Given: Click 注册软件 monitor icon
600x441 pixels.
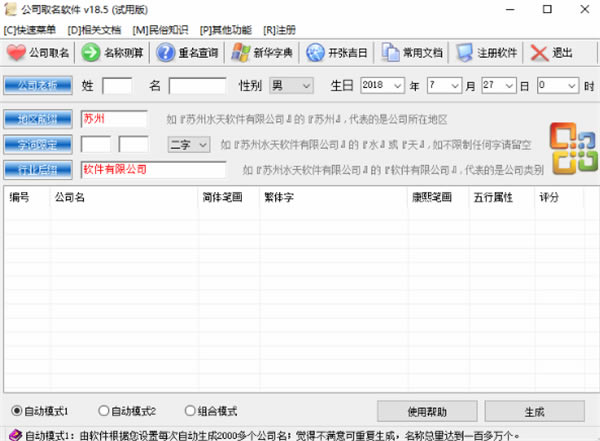Looking at the screenshot, I should (x=465, y=53).
